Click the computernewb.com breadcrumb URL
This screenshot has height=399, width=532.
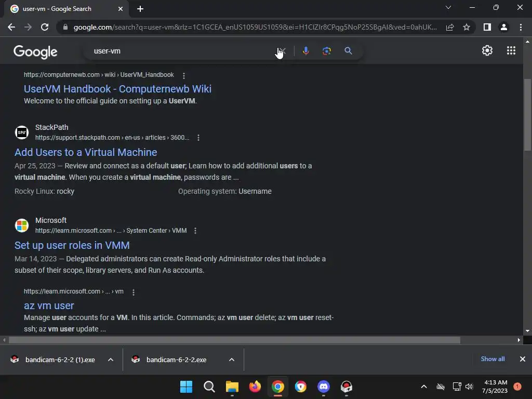pyautogui.click(x=99, y=75)
